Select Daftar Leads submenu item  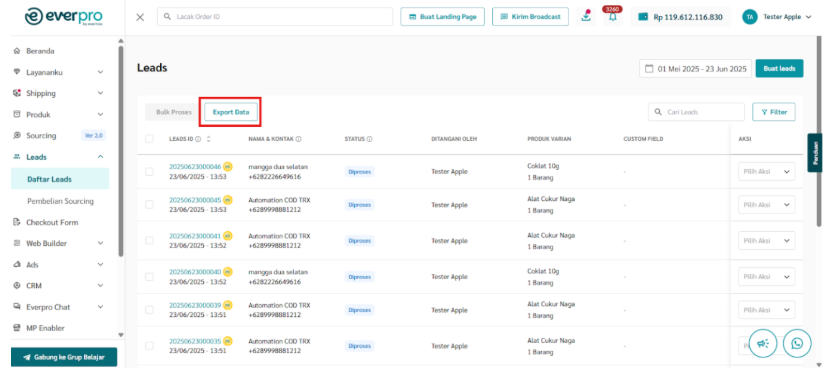60,179
